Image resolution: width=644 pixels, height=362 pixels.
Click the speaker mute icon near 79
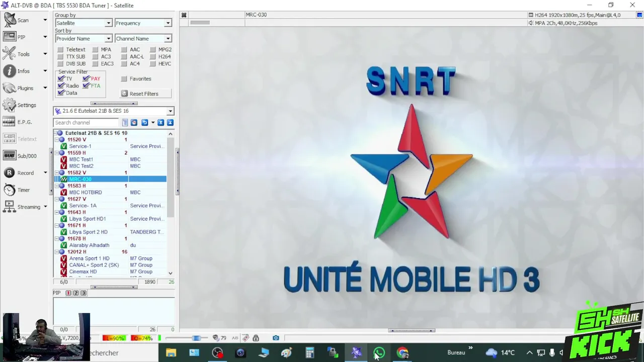coord(216,338)
